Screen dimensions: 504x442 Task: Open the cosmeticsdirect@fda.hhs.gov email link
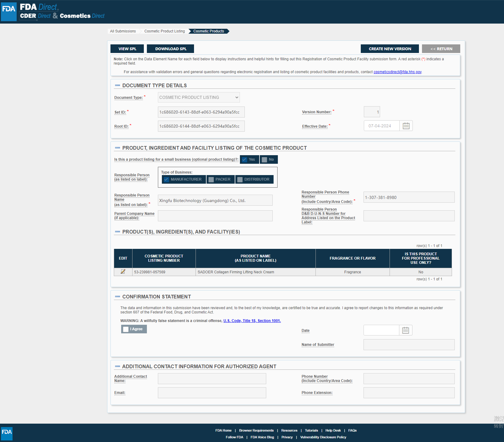(x=397, y=72)
